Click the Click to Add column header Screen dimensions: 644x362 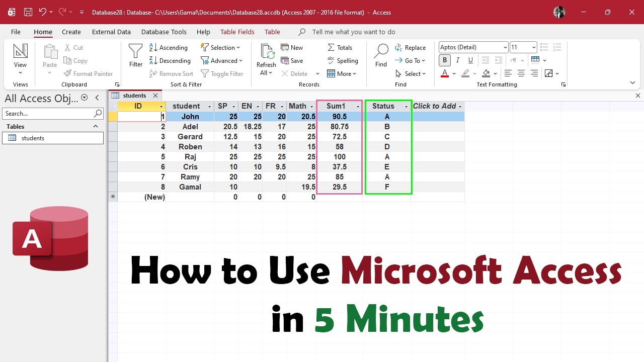point(437,106)
